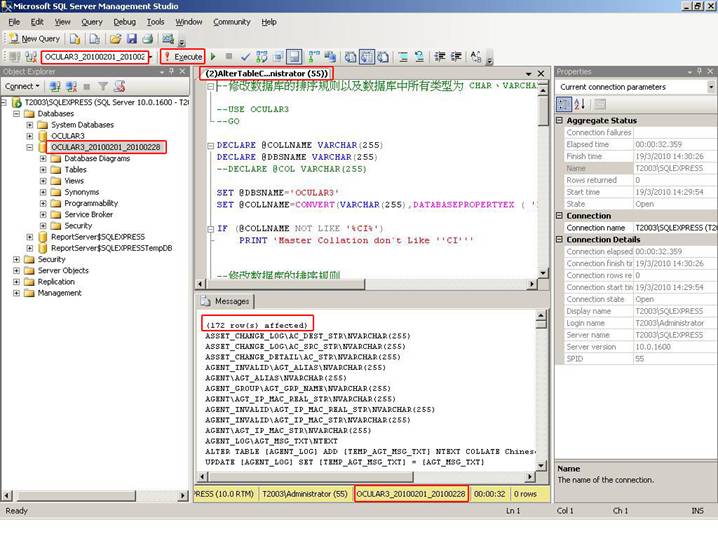
Task: Display the Estimated Execution Plan
Action: point(262,57)
